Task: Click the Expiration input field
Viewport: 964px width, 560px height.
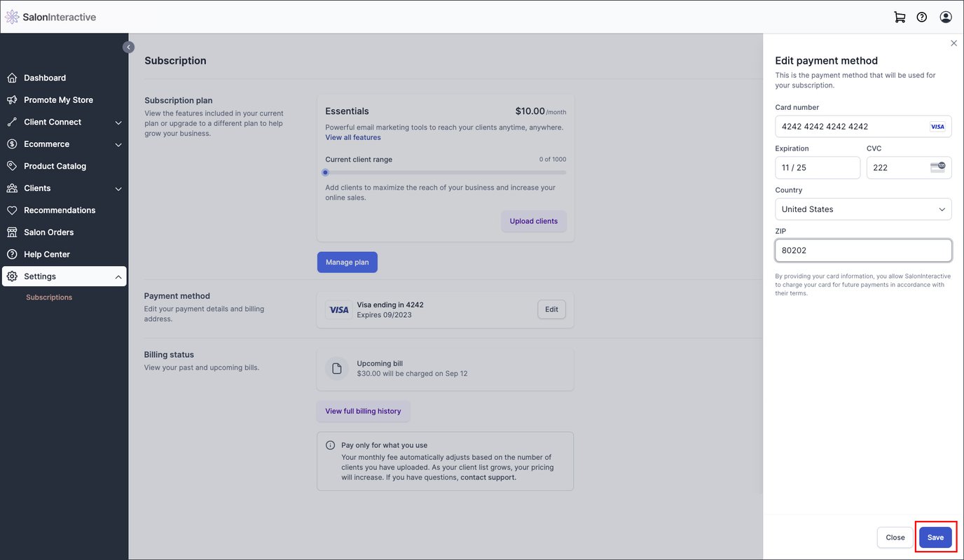Action: coord(818,168)
